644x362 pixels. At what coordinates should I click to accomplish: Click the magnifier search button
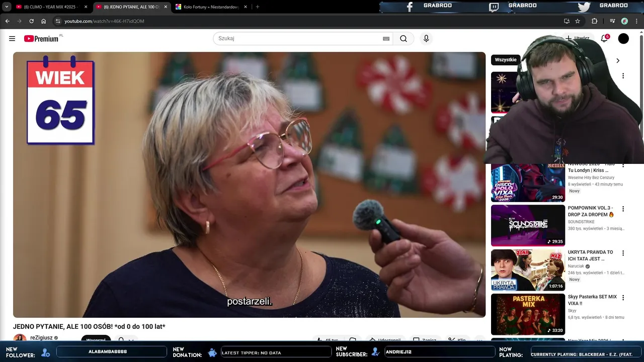pyautogui.click(x=404, y=39)
